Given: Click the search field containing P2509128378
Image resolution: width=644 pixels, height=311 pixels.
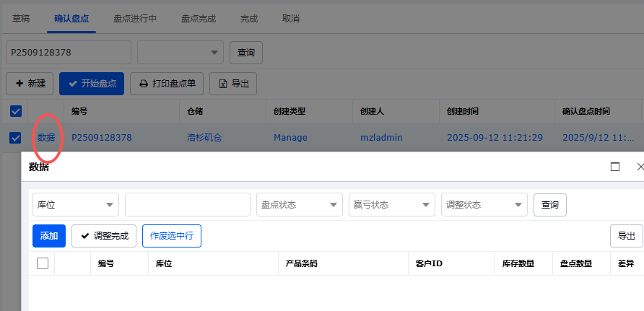Looking at the screenshot, I should tap(69, 53).
